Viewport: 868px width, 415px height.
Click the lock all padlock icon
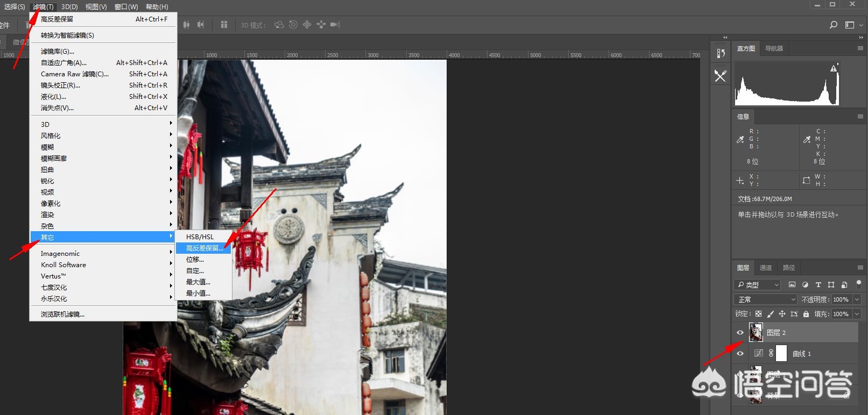(x=806, y=314)
